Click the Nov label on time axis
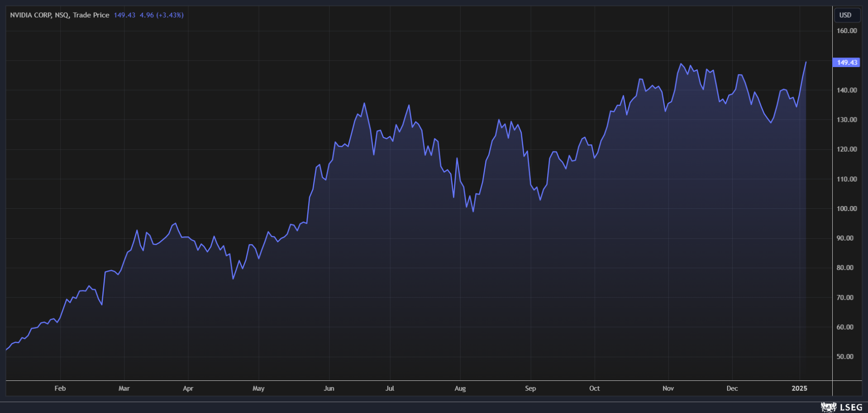The height and width of the screenshot is (413, 868). (668, 388)
